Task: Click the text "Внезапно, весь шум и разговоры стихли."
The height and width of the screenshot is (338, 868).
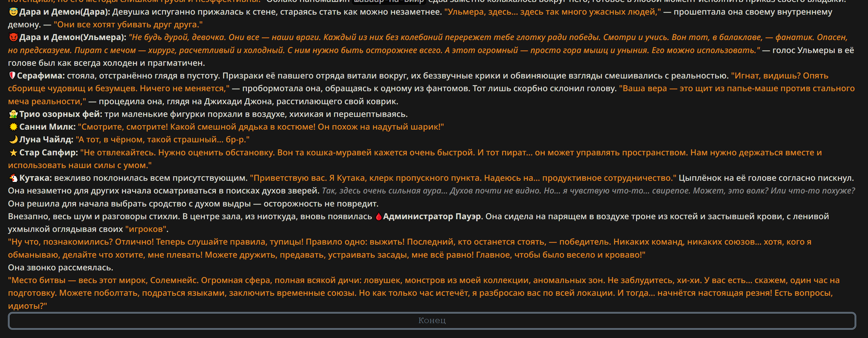Action: pyautogui.click(x=94, y=216)
